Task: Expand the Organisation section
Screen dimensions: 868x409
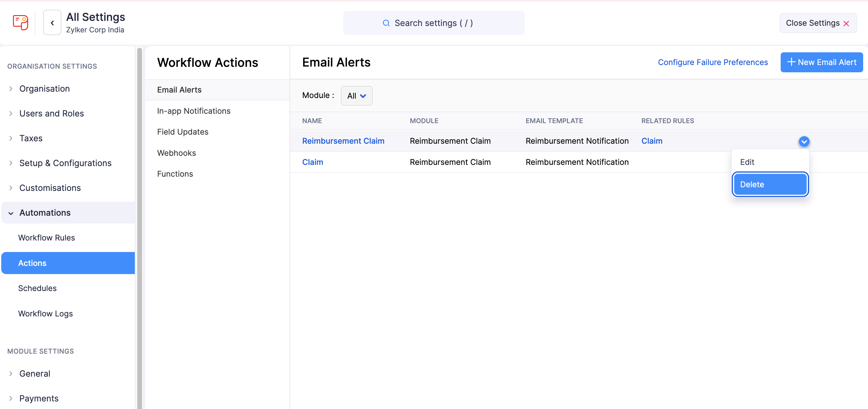Action: pos(11,89)
